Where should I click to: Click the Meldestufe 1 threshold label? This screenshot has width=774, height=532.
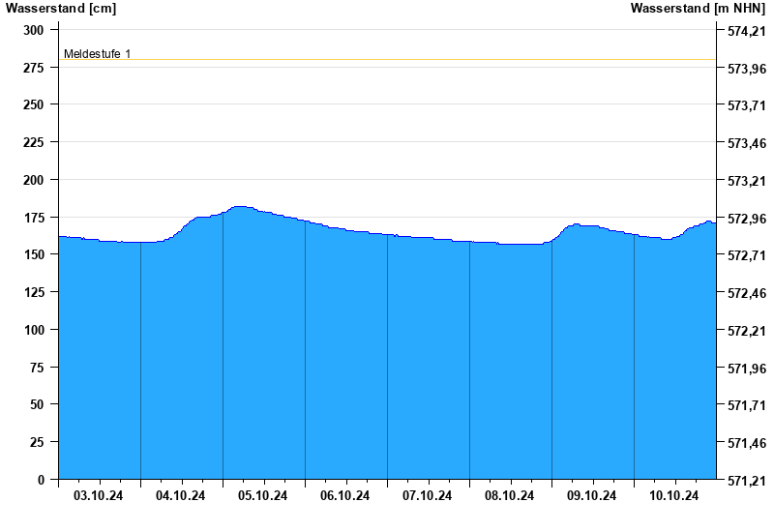coord(97,54)
